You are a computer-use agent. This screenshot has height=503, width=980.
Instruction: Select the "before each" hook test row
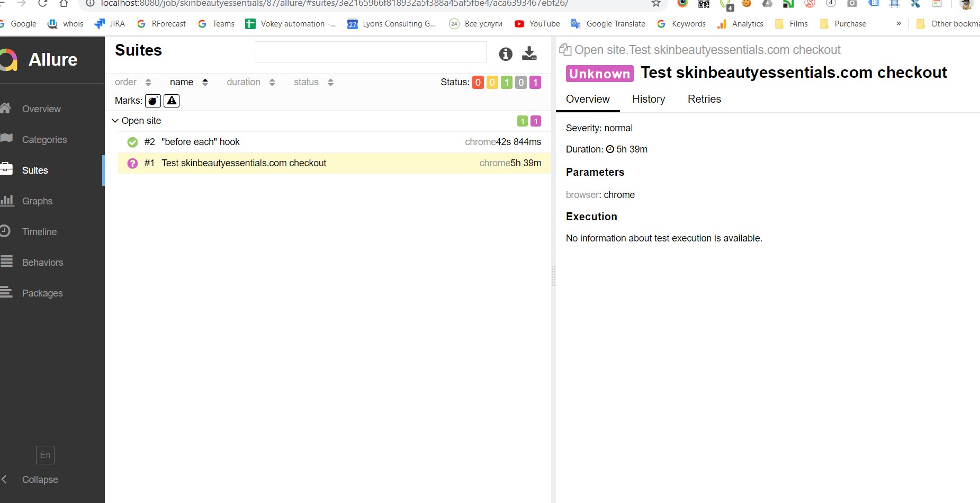pos(334,142)
